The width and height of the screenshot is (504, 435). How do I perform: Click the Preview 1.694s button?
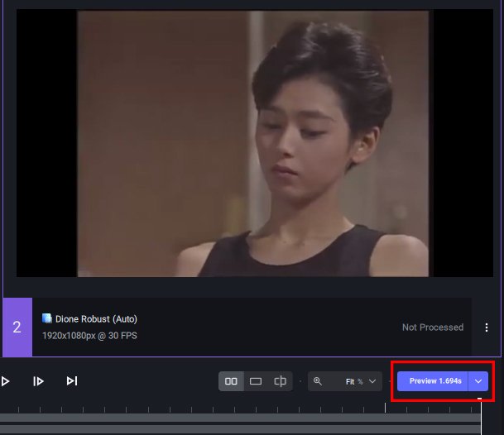tap(433, 381)
